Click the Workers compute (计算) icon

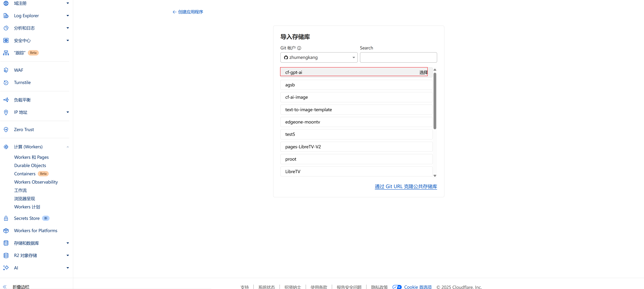tap(6, 147)
